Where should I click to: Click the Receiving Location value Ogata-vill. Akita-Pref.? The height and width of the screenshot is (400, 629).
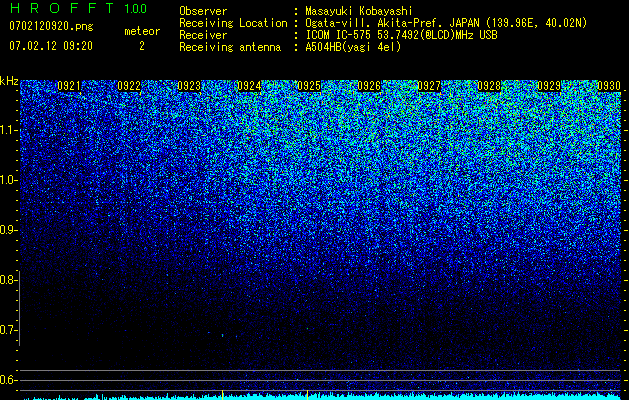tap(374, 23)
